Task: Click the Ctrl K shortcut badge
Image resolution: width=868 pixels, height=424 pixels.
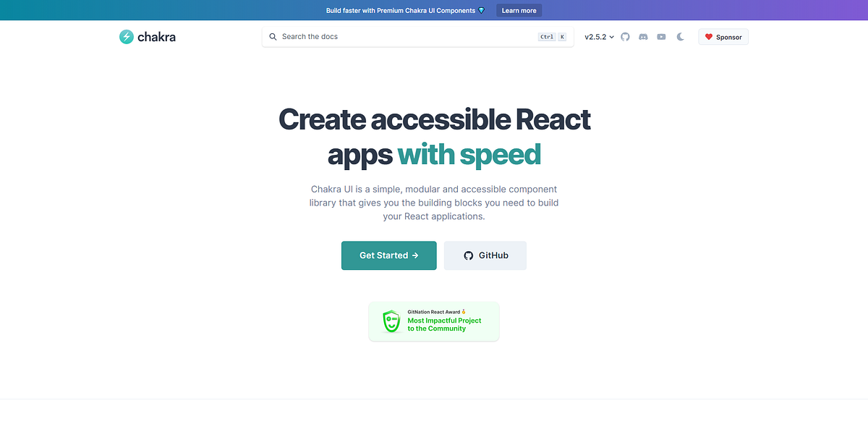Action: pos(552,35)
